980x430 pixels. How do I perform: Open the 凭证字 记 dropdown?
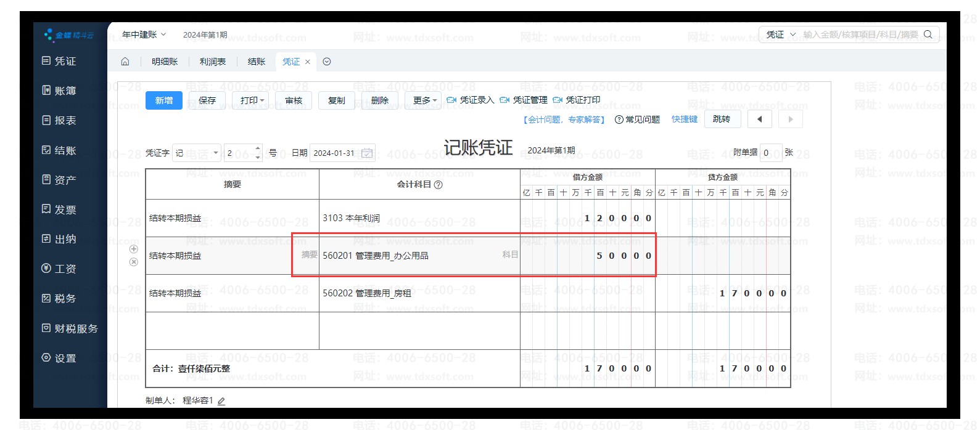click(x=196, y=153)
